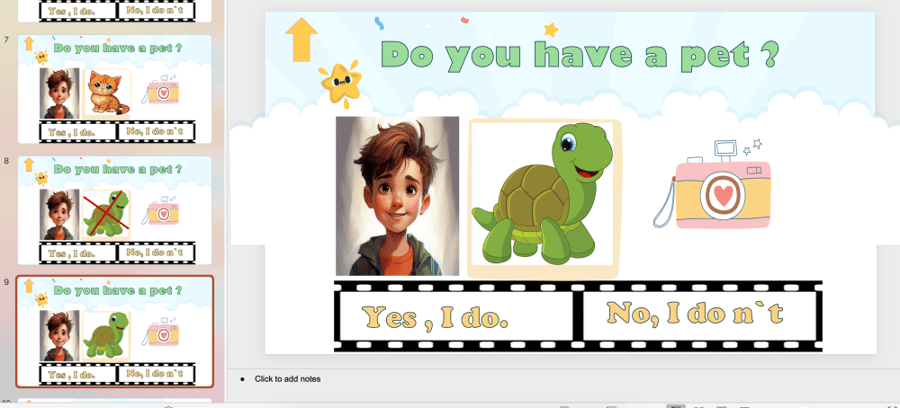Click the smiling yellow star on main slide
The height and width of the screenshot is (408, 900).
[x=340, y=84]
